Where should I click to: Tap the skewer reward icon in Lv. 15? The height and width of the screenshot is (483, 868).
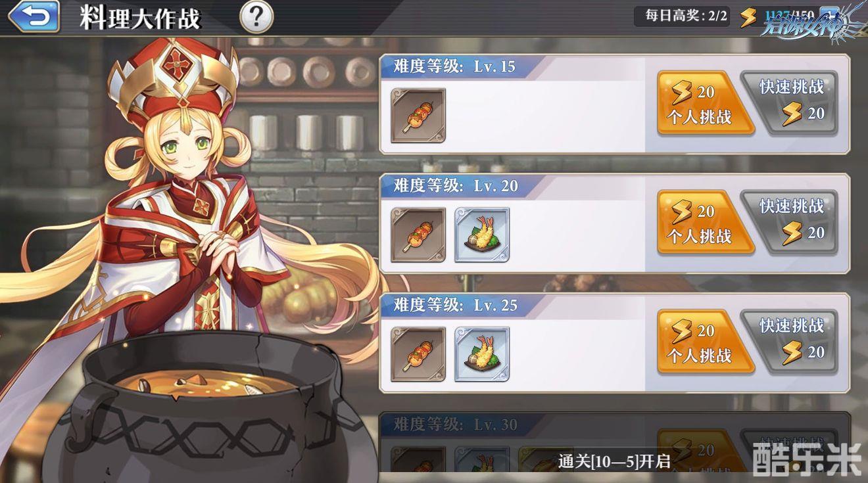pos(418,116)
